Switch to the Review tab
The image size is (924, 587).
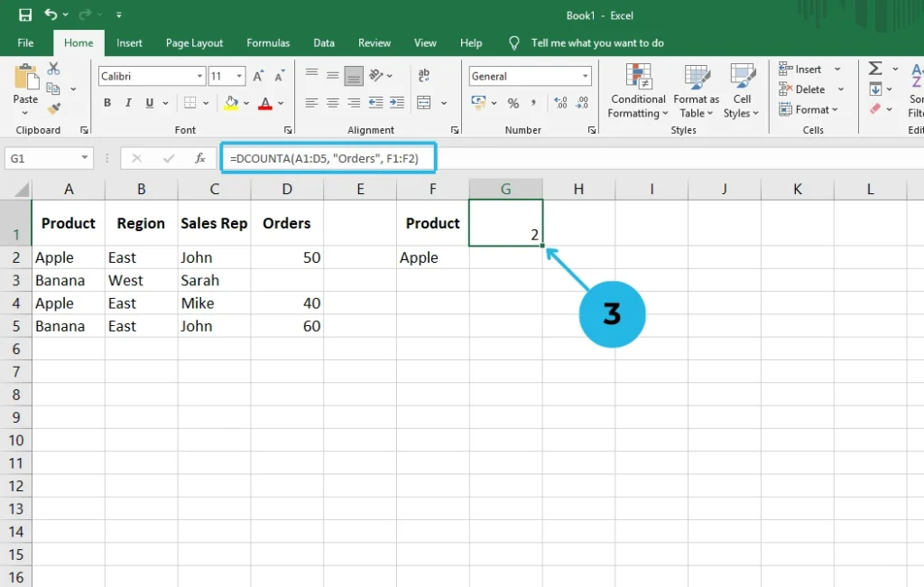tap(374, 43)
